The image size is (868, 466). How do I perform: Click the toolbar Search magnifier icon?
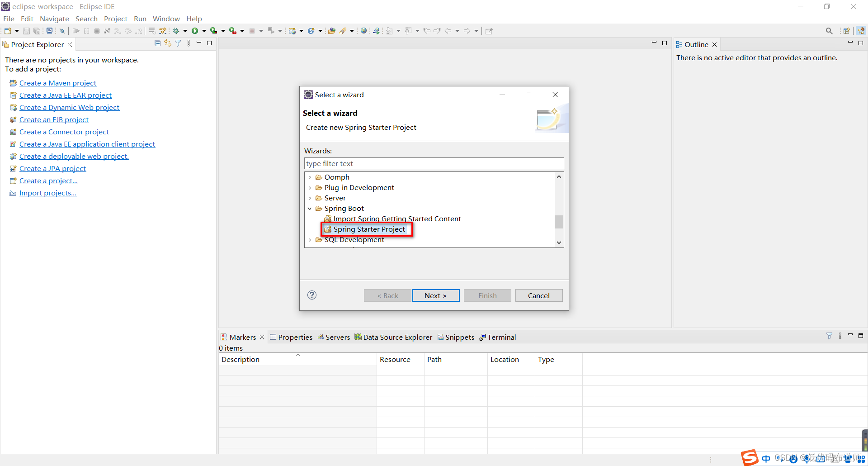pyautogui.click(x=829, y=31)
